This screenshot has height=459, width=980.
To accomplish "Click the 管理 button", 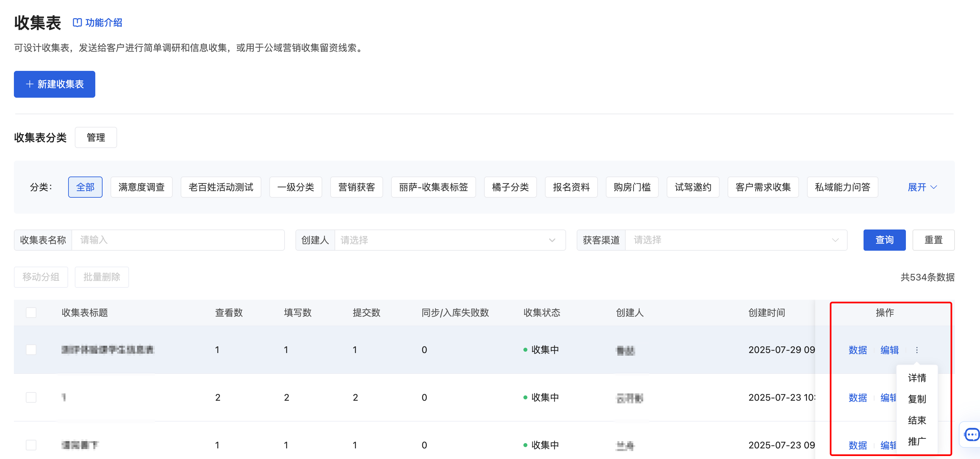I will [x=96, y=137].
